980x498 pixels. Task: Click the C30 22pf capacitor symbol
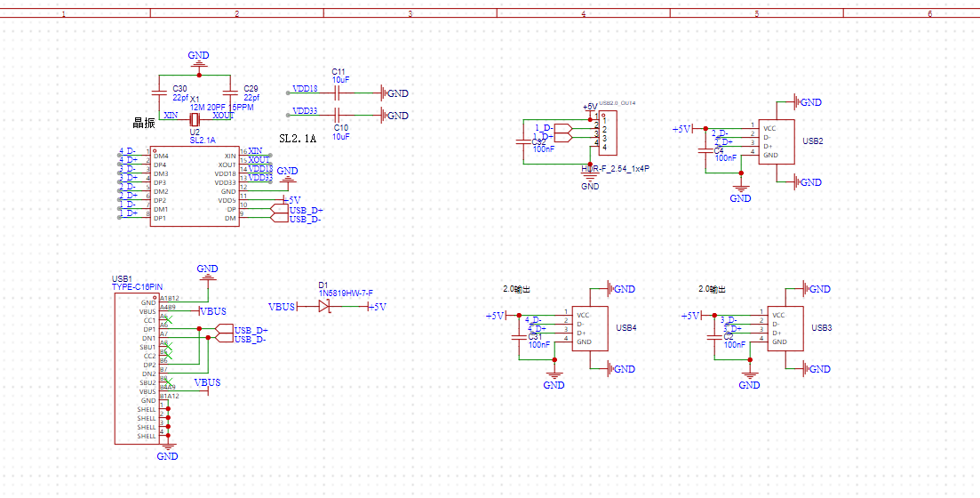click(160, 92)
